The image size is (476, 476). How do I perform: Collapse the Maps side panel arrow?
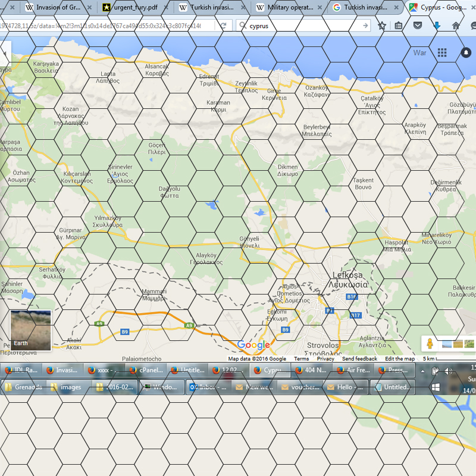click(5, 54)
